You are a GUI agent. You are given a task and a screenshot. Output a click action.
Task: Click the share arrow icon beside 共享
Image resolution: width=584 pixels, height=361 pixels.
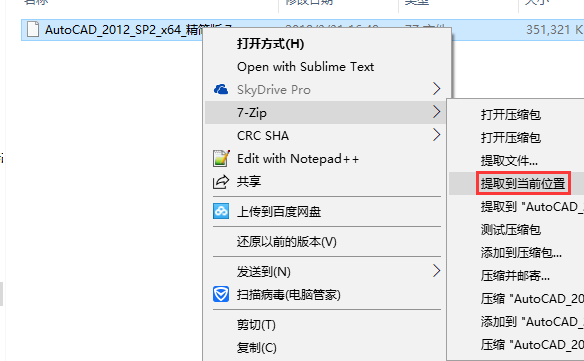[221, 182]
